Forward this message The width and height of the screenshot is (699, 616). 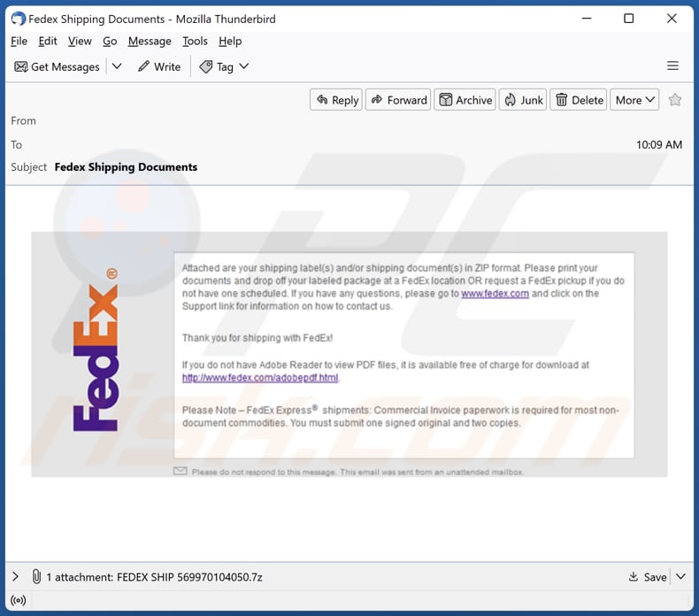point(398,100)
